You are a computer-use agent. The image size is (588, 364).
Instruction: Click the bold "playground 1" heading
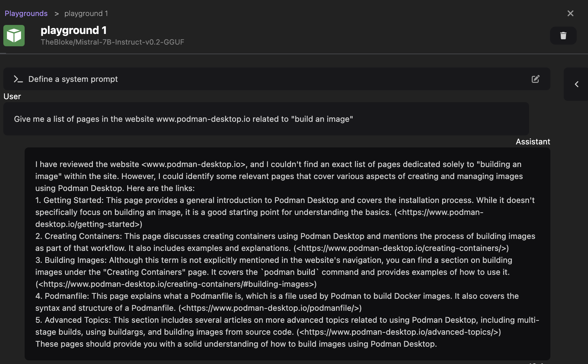click(x=74, y=30)
